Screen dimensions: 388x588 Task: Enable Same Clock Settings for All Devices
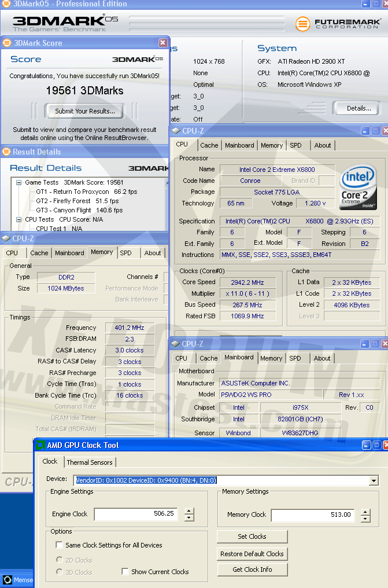pos(59,545)
